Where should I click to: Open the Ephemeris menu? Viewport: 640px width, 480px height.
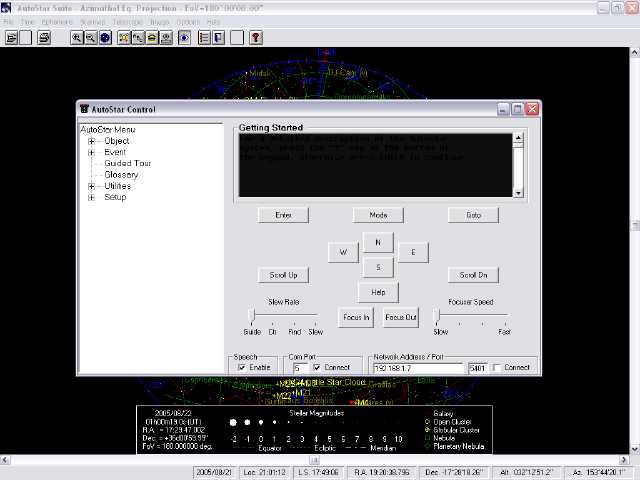coord(57,22)
